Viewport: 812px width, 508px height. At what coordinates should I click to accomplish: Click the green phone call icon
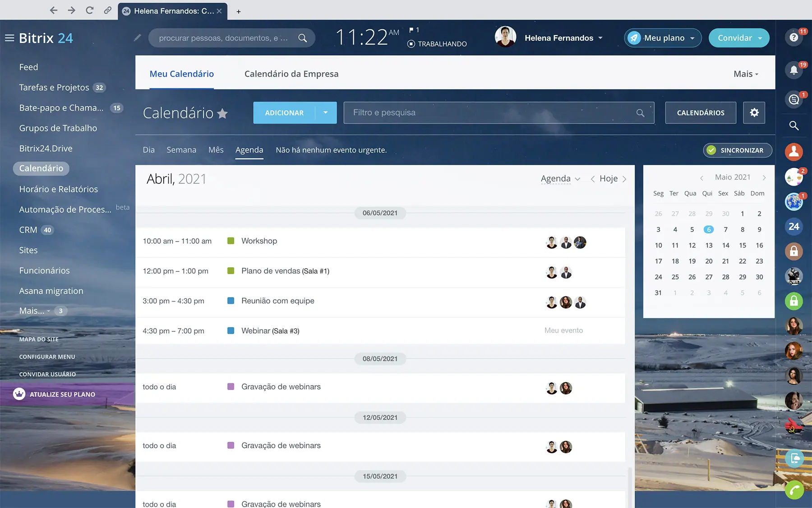[794, 489]
